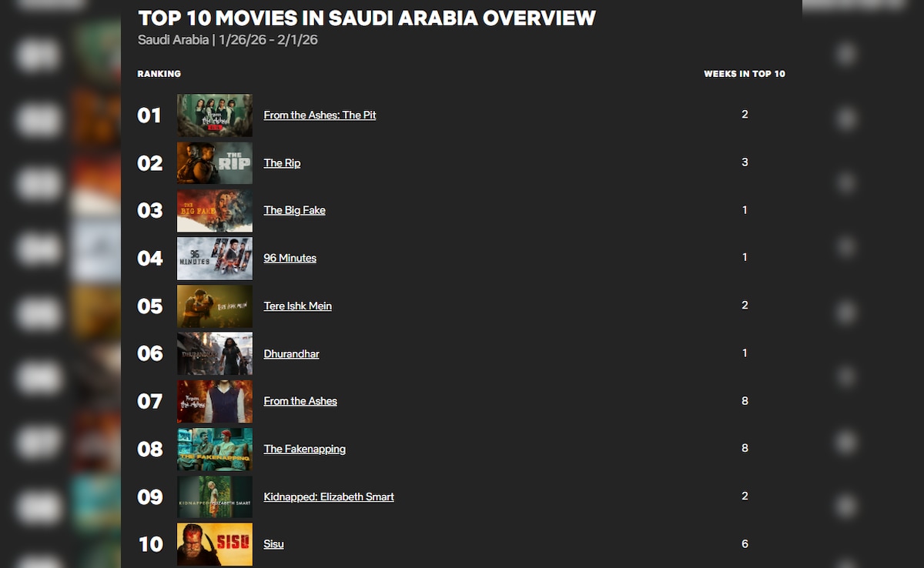
Task: Click From the Ashes: The Pit poster thumbnail
Action: pyautogui.click(x=215, y=115)
